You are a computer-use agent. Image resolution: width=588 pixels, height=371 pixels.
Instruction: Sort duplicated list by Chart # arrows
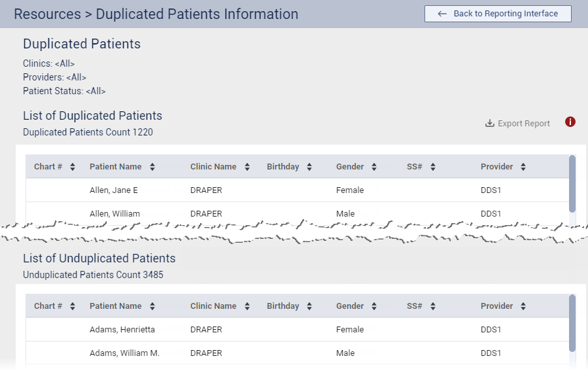click(x=73, y=167)
